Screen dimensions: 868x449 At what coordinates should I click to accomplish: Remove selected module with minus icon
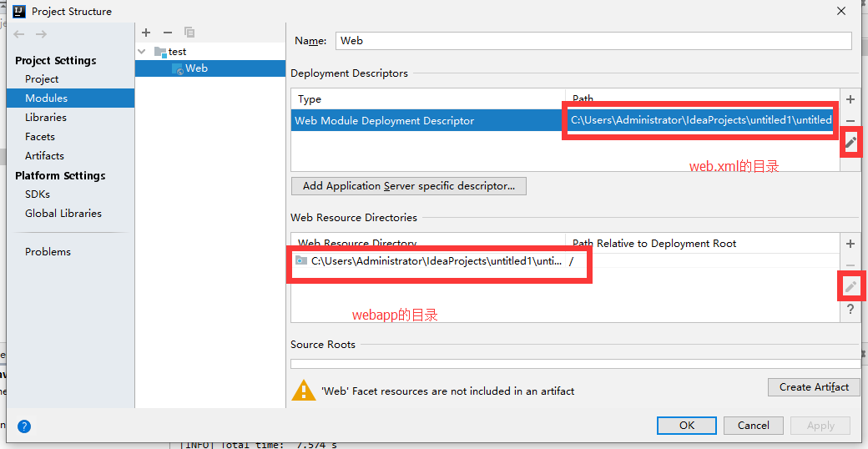pos(168,33)
